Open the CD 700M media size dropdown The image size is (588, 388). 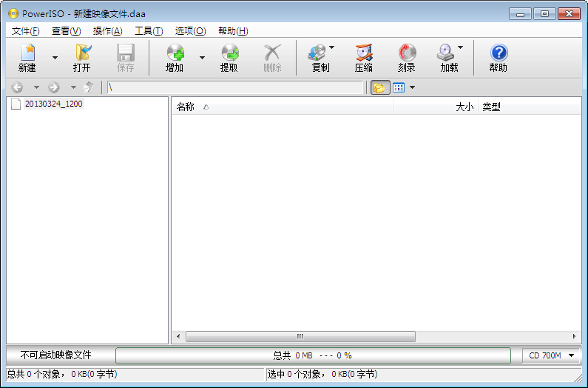click(551, 355)
